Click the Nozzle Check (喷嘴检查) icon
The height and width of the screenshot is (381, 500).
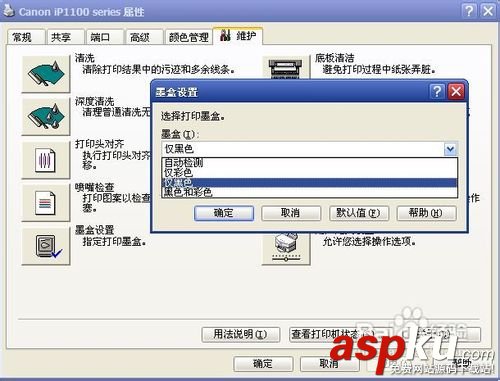click(x=46, y=203)
